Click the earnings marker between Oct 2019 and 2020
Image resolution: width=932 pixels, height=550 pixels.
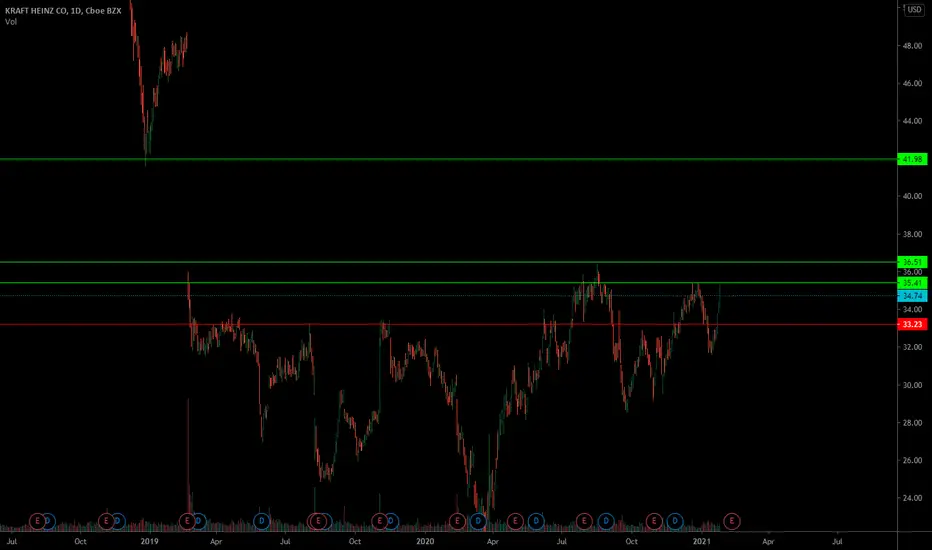click(379, 521)
